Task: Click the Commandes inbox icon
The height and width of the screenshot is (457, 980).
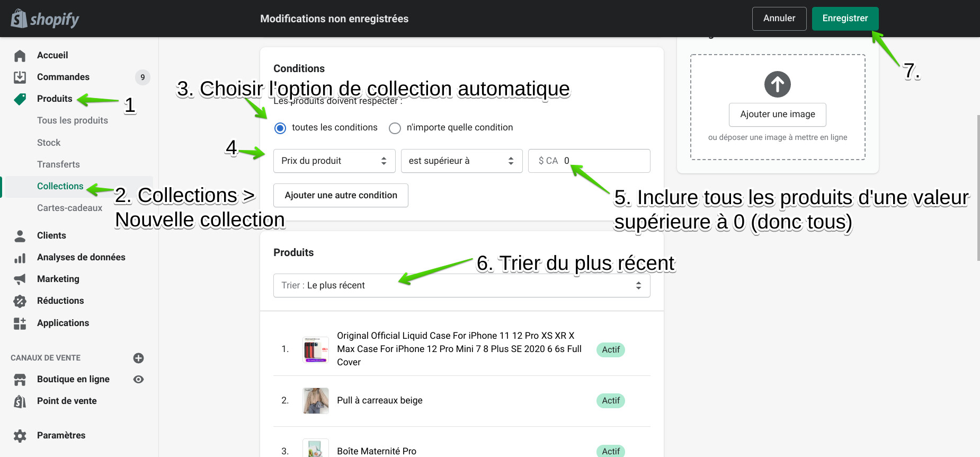Action: coord(20,77)
